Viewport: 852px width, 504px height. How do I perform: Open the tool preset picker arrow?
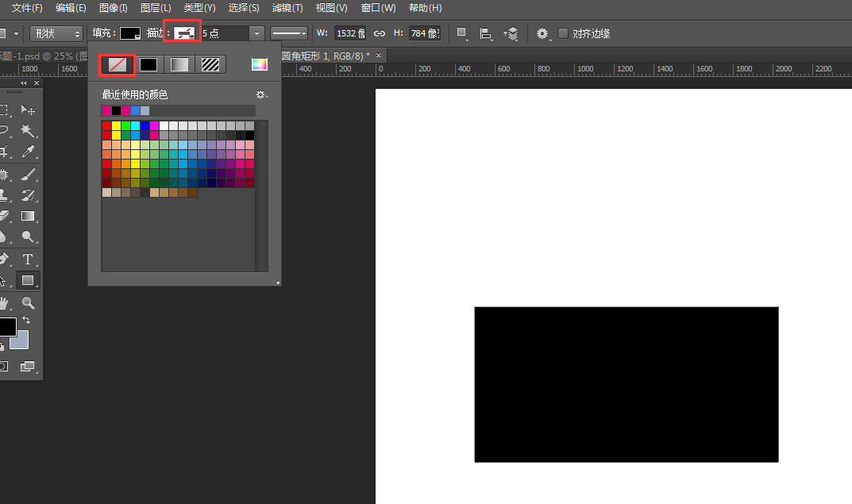pyautogui.click(x=17, y=33)
